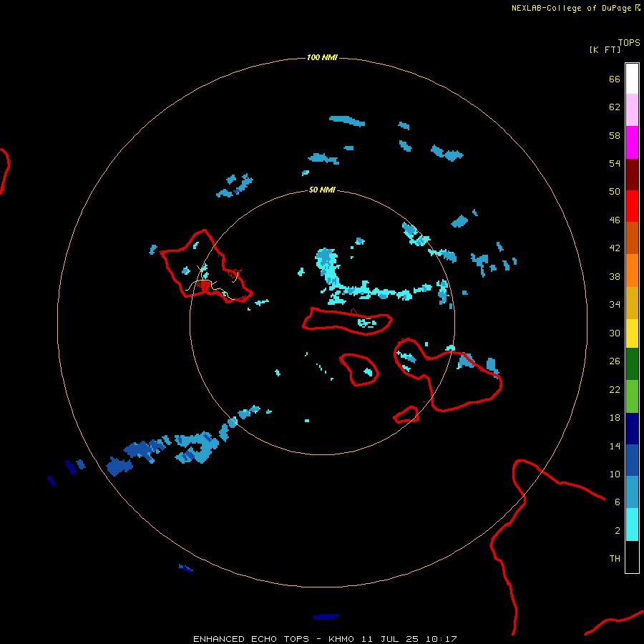Select the dark red 54 kft swatch
Screen dimensions: 644x644
point(632,175)
